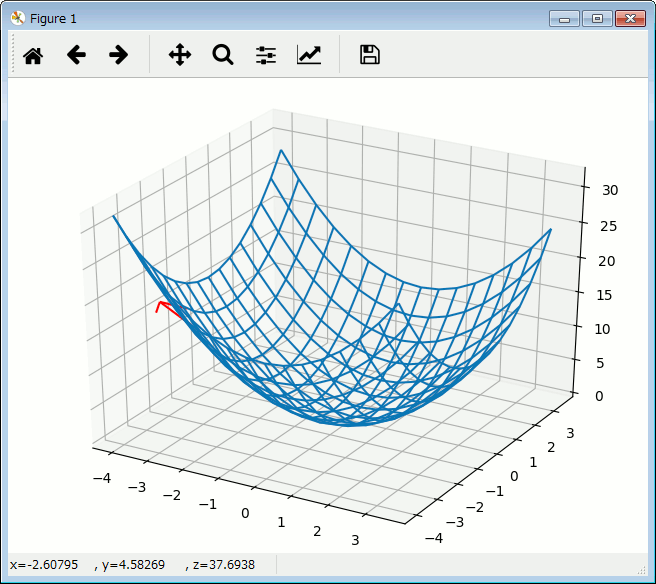
Task: Toggle the Pan axes tool
Action: (179, 55)
